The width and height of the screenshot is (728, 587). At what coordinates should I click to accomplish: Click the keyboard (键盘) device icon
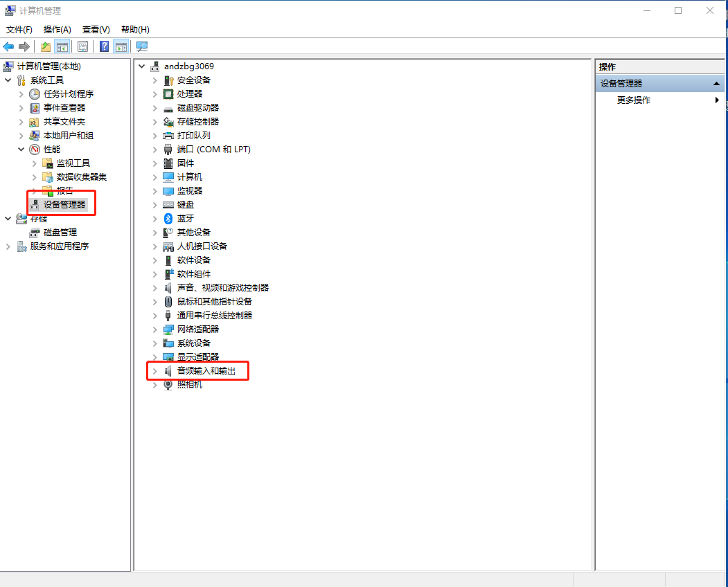168,205
